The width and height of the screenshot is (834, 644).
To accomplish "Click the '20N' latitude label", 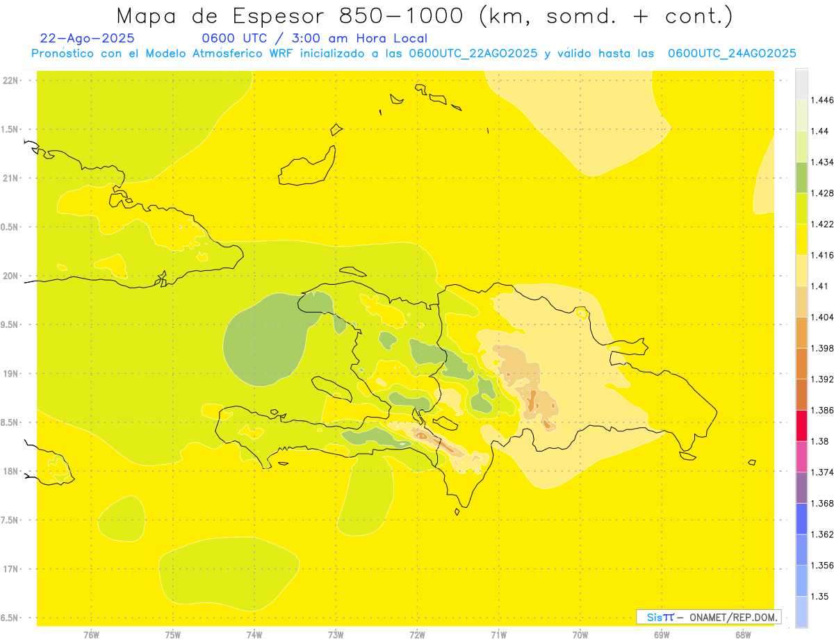I will [10, 276].
